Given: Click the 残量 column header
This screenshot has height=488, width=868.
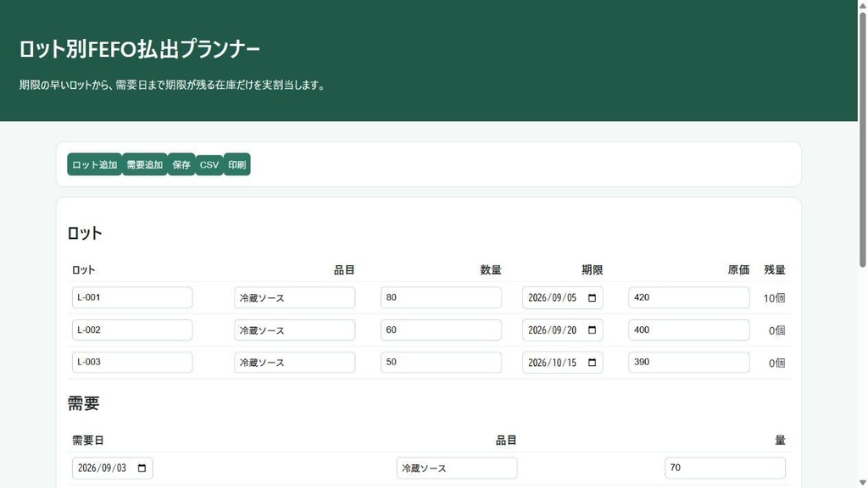Looking at the screenshot, I should pos(775,270).
